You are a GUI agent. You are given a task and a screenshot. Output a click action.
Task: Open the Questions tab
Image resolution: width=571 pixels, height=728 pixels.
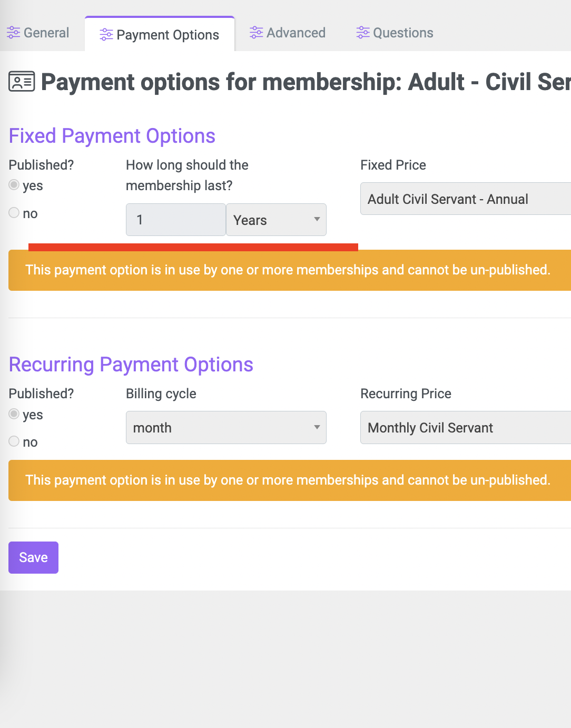(x=395, y=33)
